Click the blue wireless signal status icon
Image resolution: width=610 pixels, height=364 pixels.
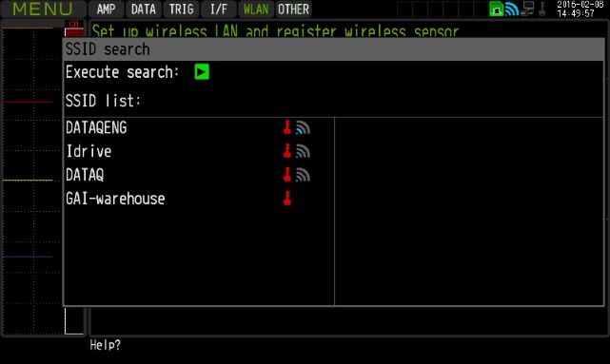tap(512, 9)
